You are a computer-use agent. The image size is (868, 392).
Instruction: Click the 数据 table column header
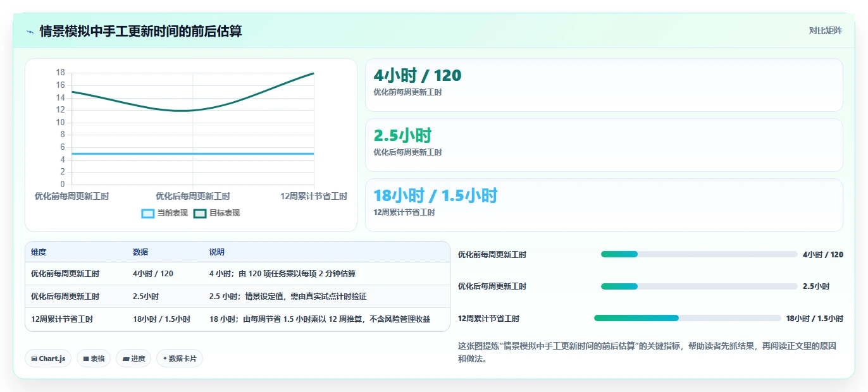(x=140, y=252)
